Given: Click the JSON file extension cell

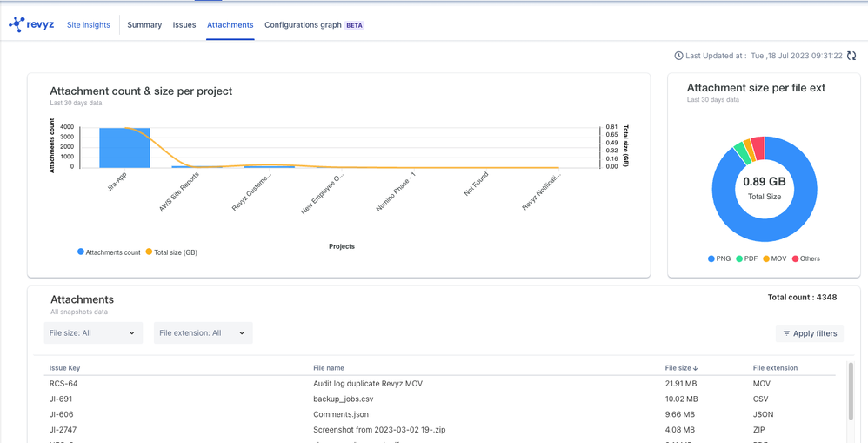Looking at the screenshot, I should (763, 414).
